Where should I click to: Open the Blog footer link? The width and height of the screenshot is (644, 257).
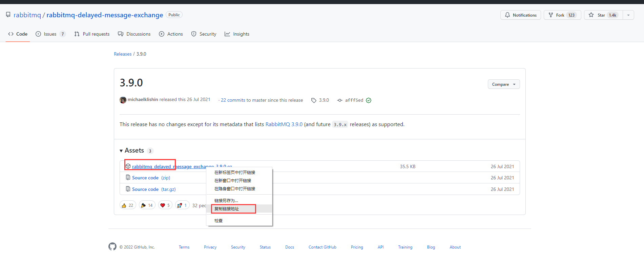click(x=431, y=247)
